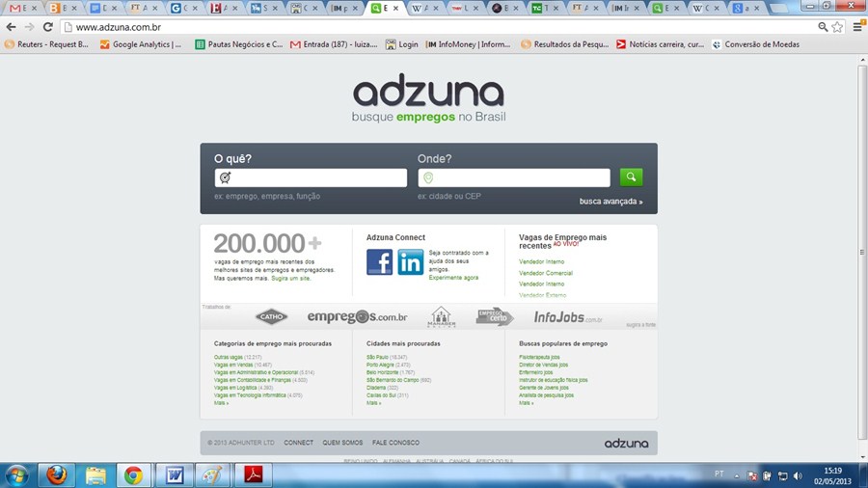This screenshot has width=868, height=488.
Task: Open the LinkedIn connect icon
Action: [x=411, y=262]
